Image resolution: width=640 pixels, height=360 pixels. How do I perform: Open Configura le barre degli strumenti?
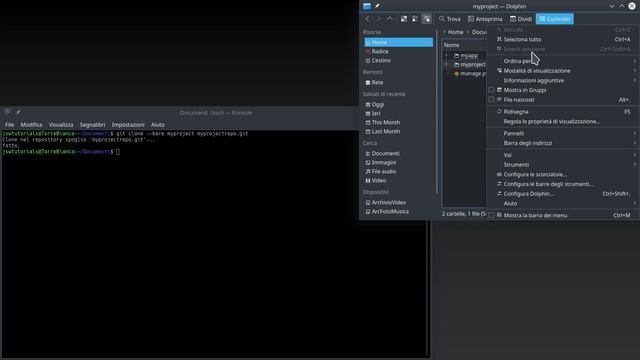(563, 184)
